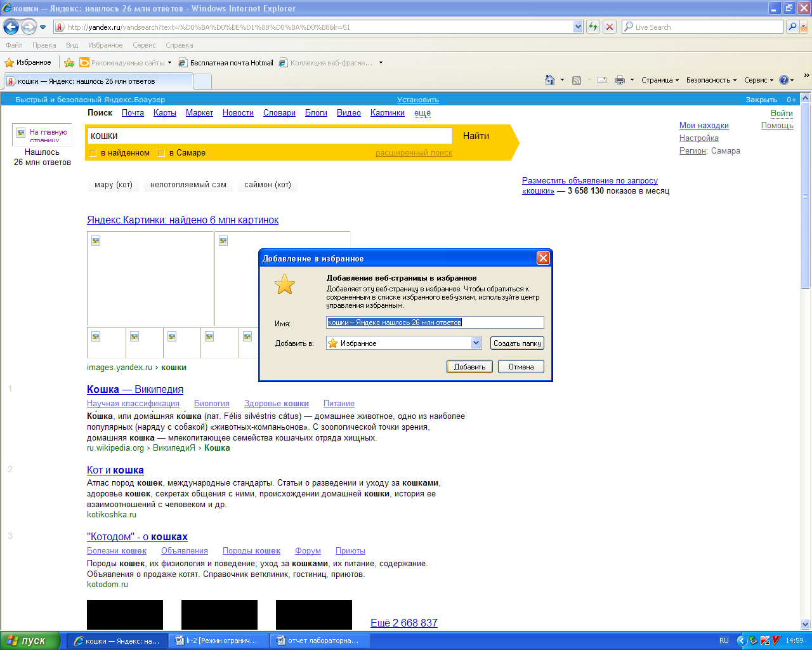
Task: Click the red V tray icon
Action: click(776, 640)
